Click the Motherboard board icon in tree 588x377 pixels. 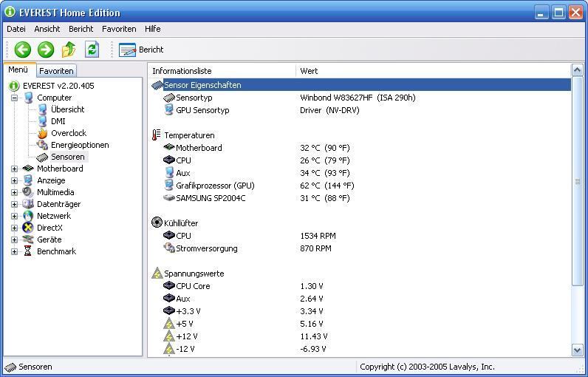[28, 169]
